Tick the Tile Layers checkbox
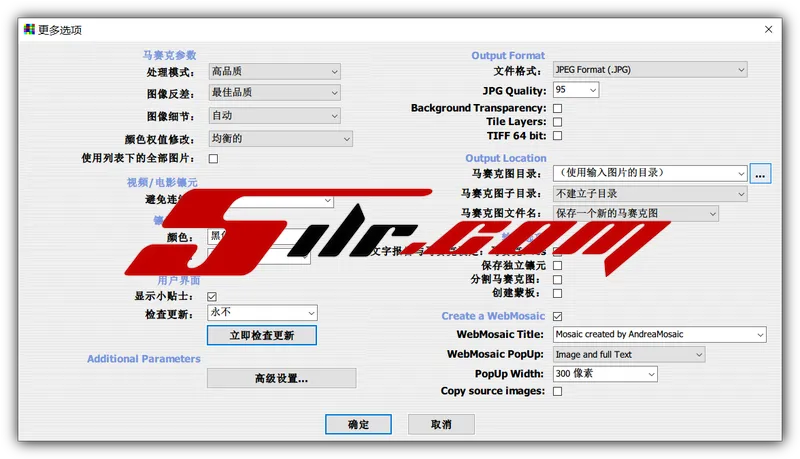This screenshot has height=459, width=800. 558,122
